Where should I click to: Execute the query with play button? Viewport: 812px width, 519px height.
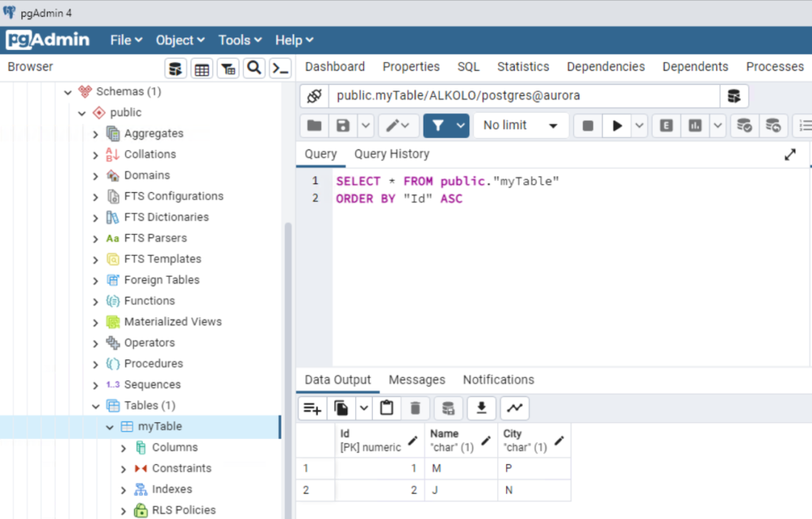[617, 125]
